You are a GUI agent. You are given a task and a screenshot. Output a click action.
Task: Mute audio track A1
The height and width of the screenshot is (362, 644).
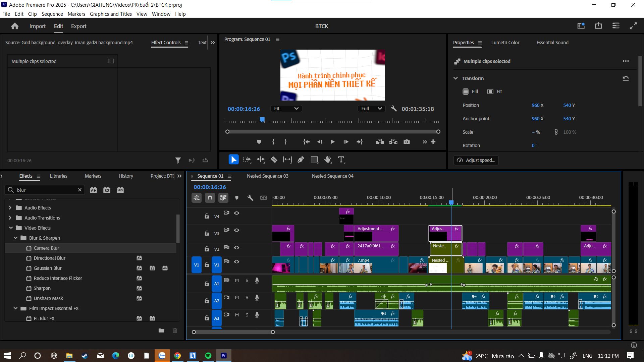[237, 280]
